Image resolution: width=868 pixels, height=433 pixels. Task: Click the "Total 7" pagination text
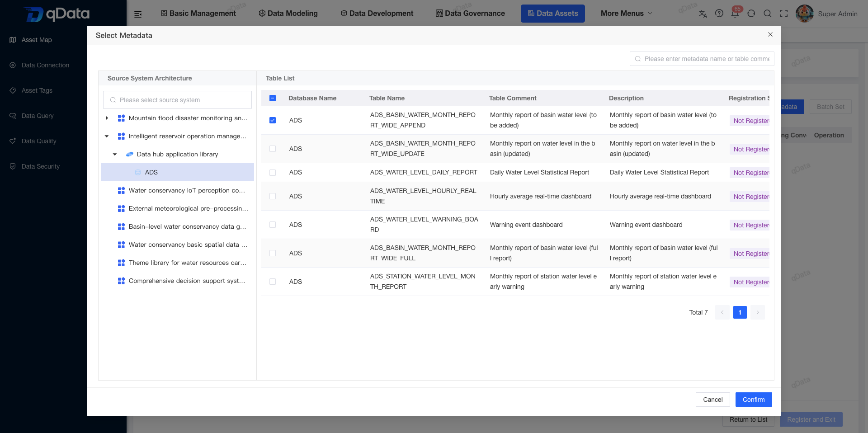coord(698,312)
